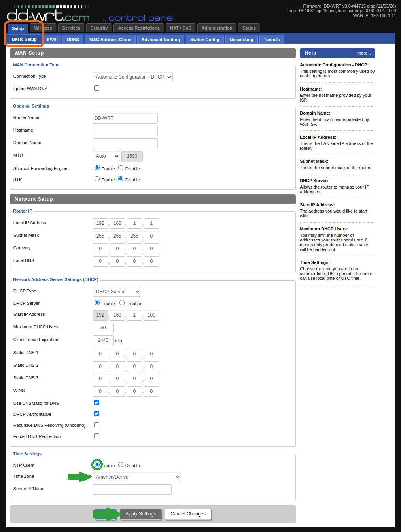Go to MAC Address Clone sub-tab
Image resolution: width=401 pixels, height=532 pixels.
[x=110, y=40]
